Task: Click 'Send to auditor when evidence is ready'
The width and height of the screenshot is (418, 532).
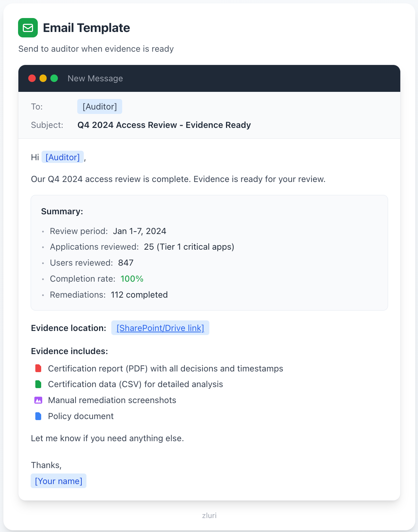Action: (96, 49)
